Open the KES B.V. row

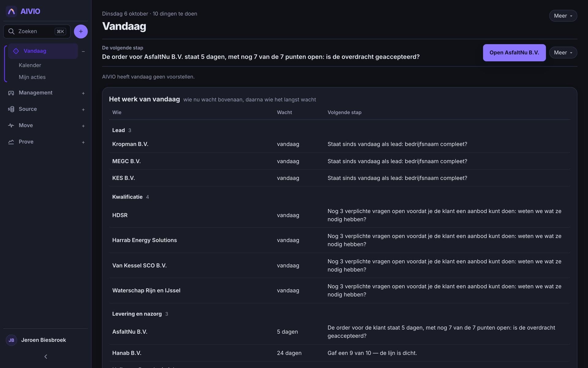coord(339,178)
